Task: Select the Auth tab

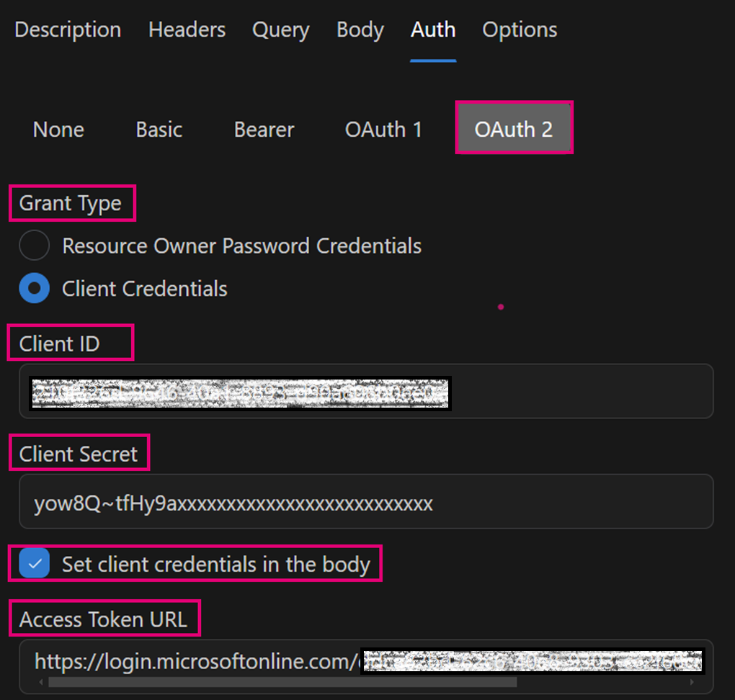Action: point(432,30)
